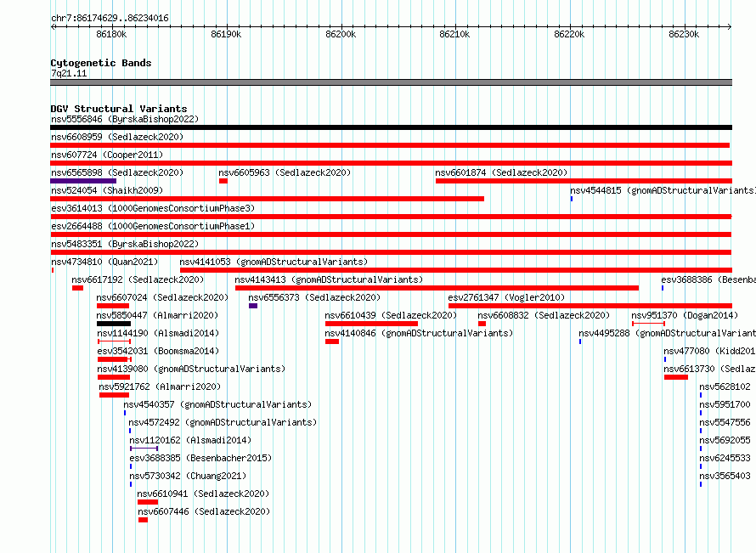Image resolution: width=756 pixels, height=553 pixels.
Task: Open the nsv6617192 (Sedlazeck2020) label
Action: coord(138,279)
